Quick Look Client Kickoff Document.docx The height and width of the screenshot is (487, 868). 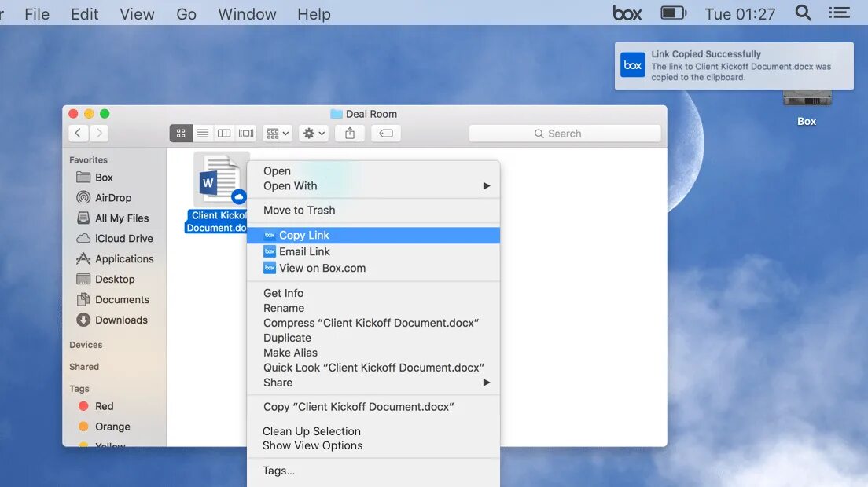point(373,368)
